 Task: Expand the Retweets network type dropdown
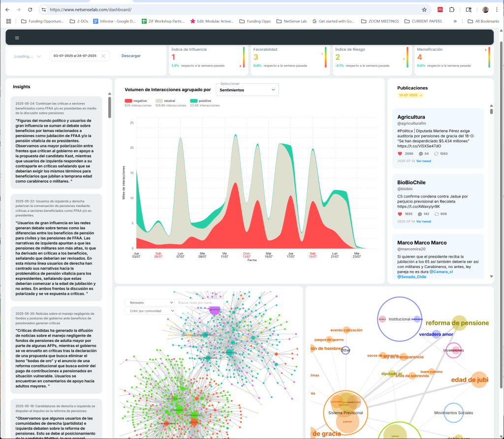[x=149, y=303]
